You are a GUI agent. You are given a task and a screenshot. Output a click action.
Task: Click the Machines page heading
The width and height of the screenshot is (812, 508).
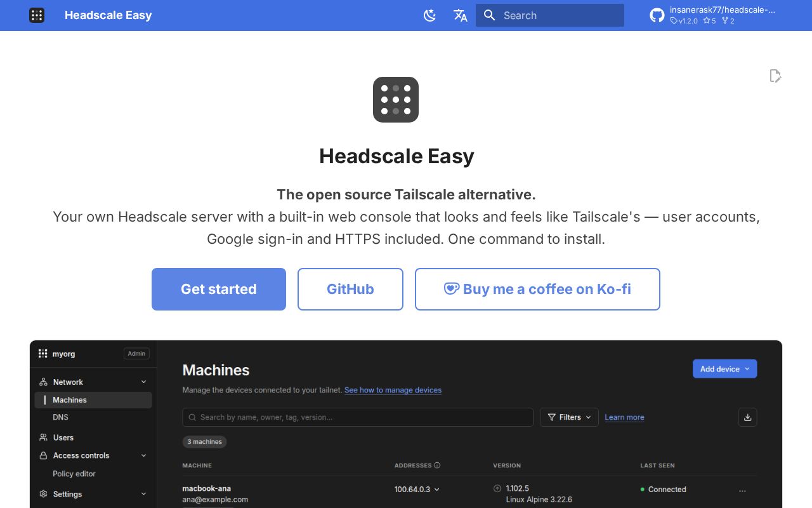[x=216, y=370]
